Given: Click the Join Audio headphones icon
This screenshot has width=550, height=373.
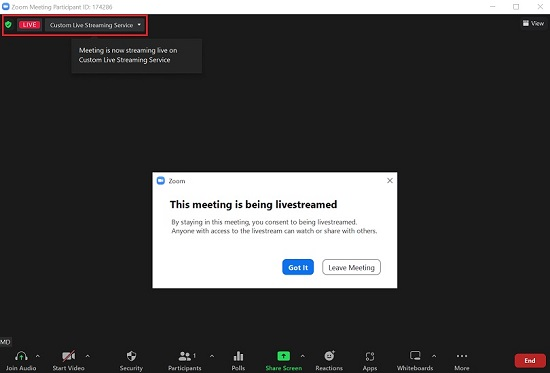Looking at the screenshot, I should coord(21,357).
